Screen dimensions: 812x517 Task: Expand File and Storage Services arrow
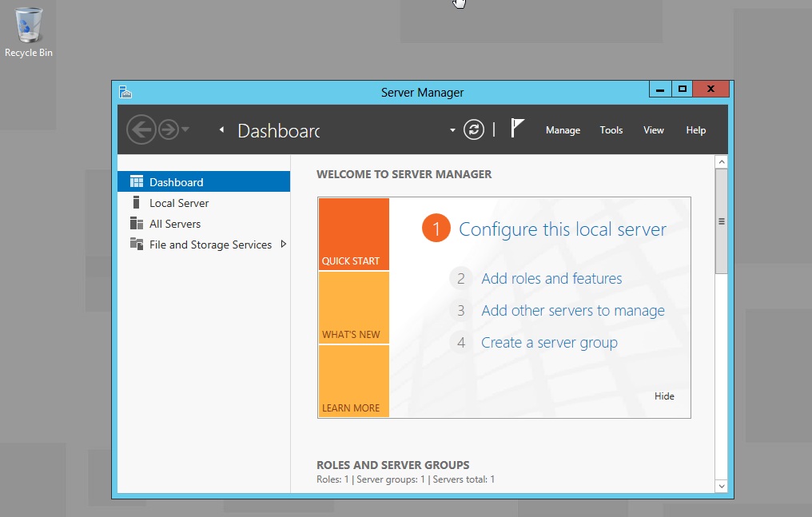coord(283,244)
